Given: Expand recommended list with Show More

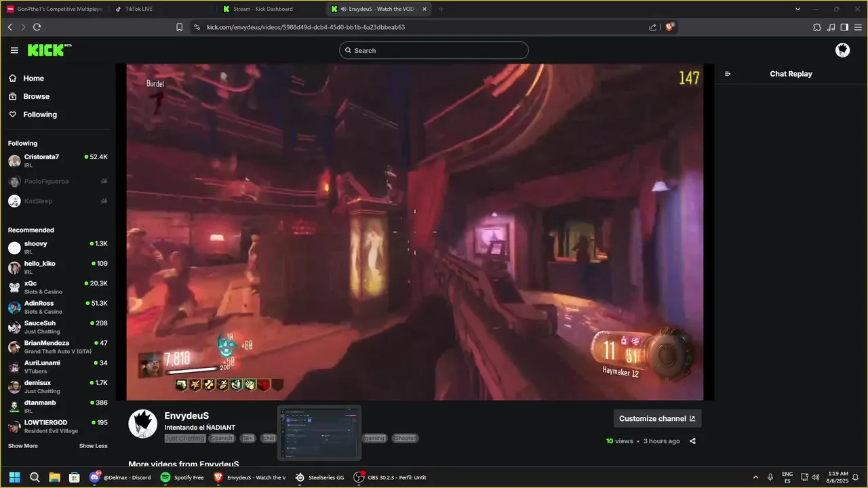Looking at the screenshot, I should click(x=23, y=446).
